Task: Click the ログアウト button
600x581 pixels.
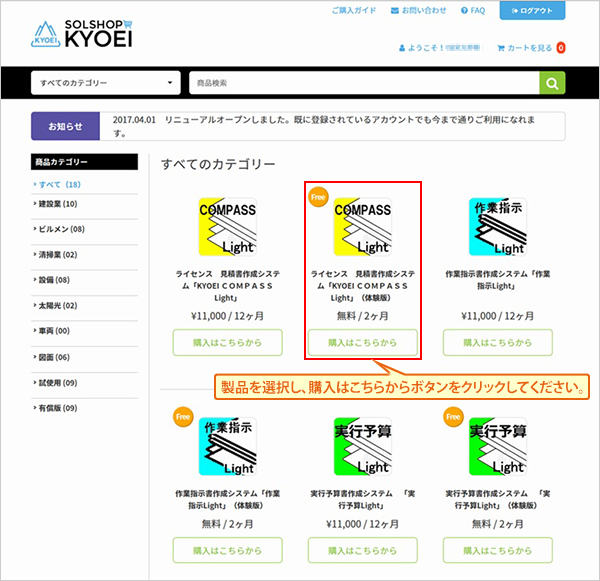Action: click(532, 10)
